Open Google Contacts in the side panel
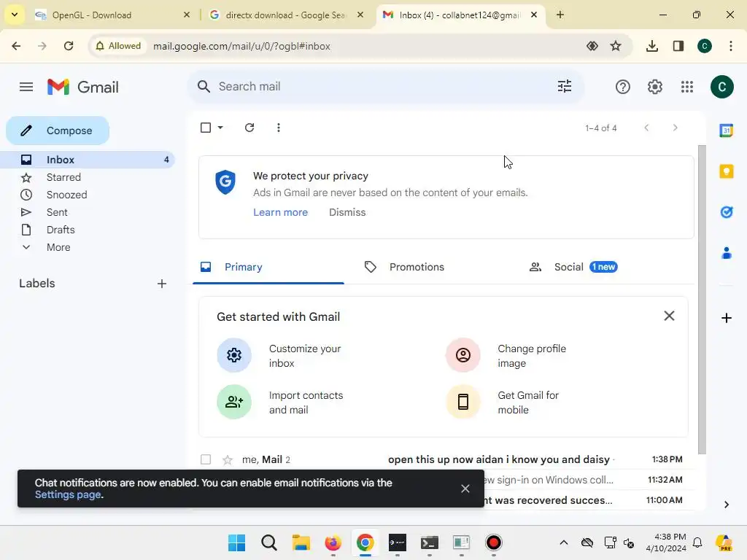Screen dimensions: 747x560 [726, 253]
